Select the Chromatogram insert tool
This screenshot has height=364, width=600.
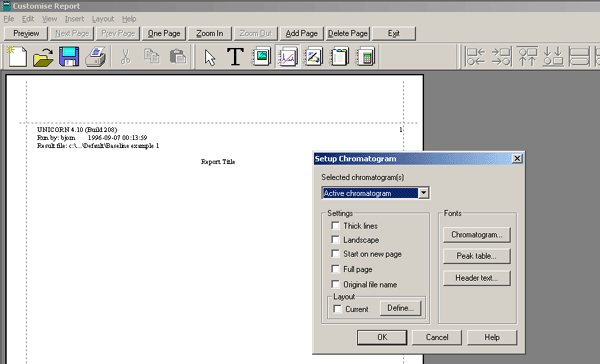(287, 57)
